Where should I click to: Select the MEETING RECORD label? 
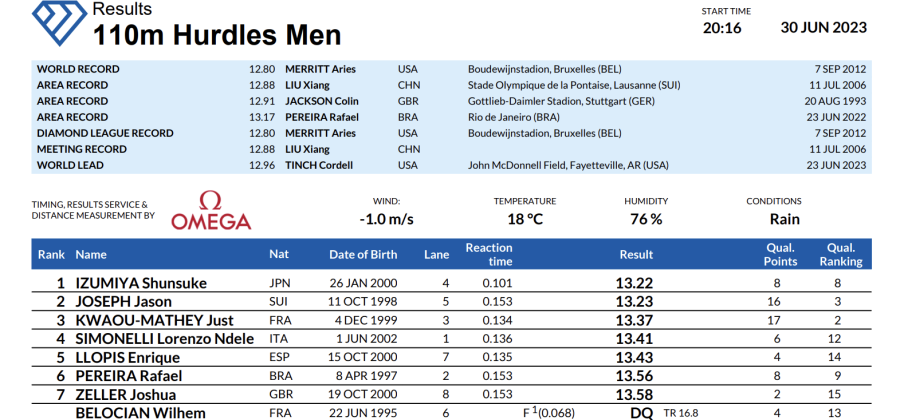82,149
